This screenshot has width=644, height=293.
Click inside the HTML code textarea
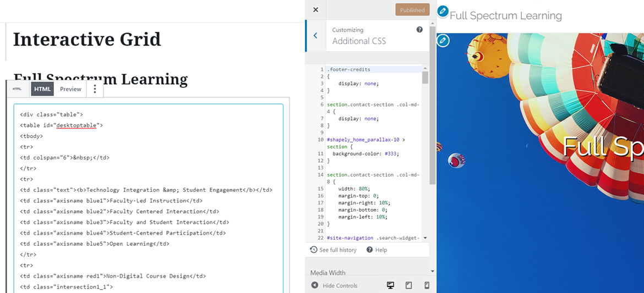point(149,198)
